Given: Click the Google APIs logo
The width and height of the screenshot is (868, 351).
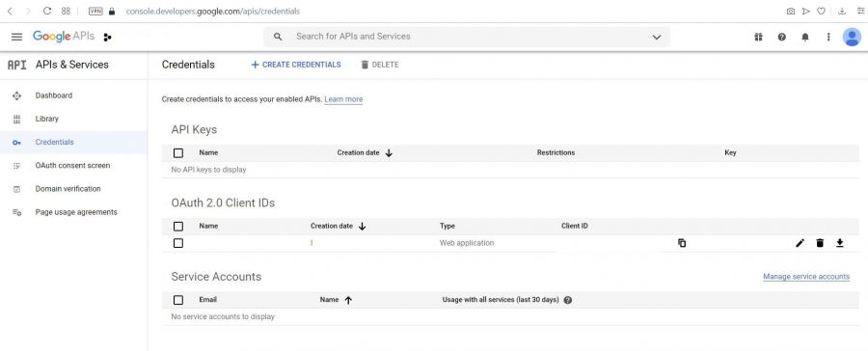Looking at the screenshot, I should tap(63, 37).
